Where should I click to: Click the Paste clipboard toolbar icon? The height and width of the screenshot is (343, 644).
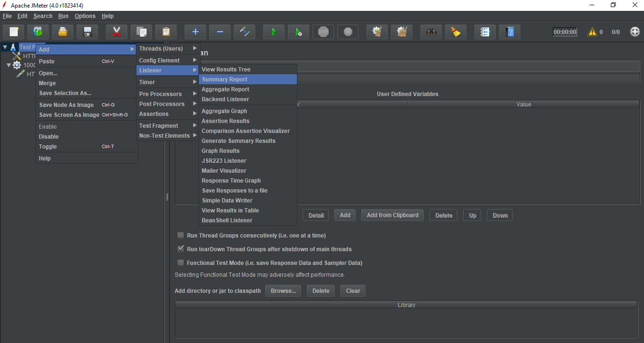(x=166, y=32)
